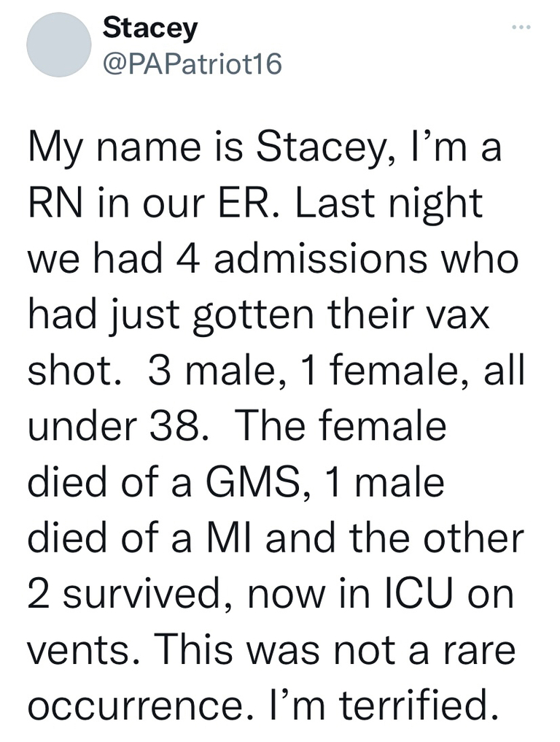Visit the @PAPatriot16 handle profile

tap(192, 64)
